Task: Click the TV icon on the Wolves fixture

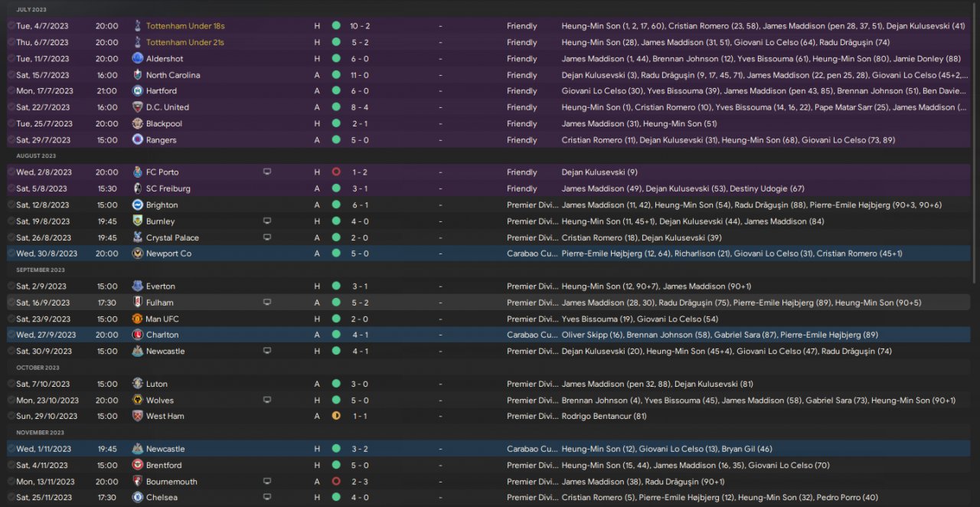Action: click(x=267, y=400)
